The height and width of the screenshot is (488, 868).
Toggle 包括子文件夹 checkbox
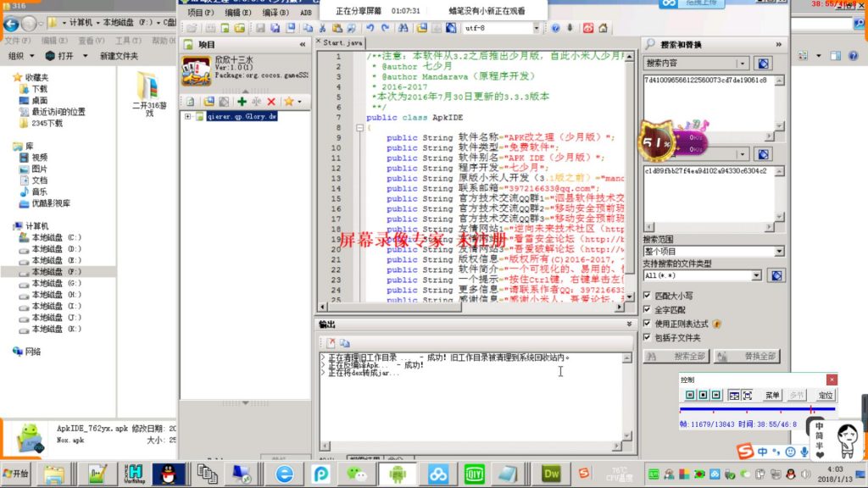[647, 337]
